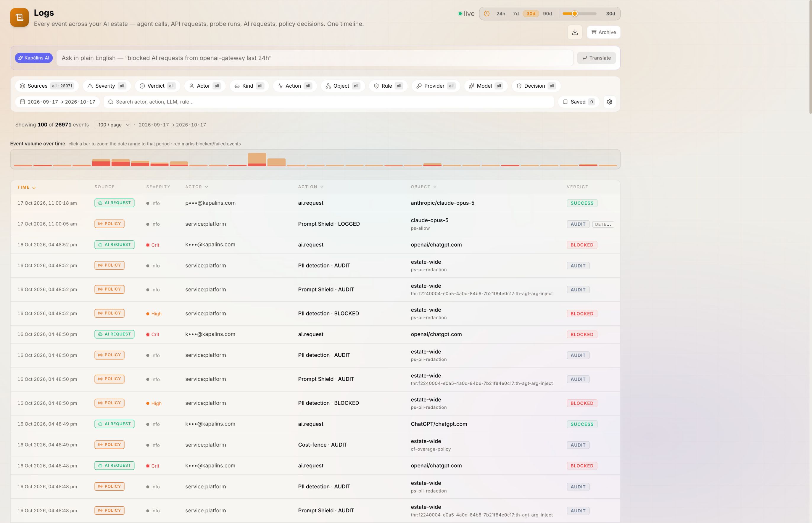Screen dimensions: 812x523
Task: Select the 30d time range pill
Action: coord(531,14)
